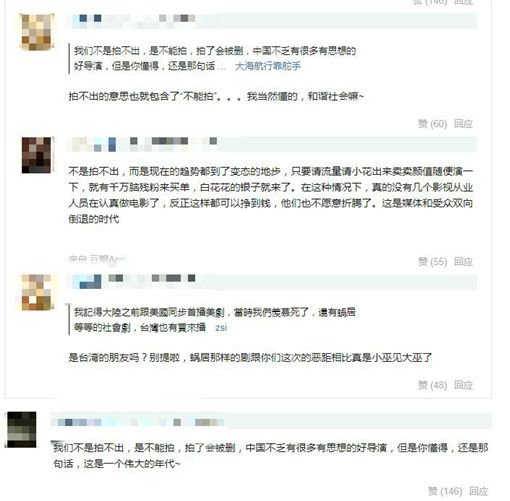Viewport: 510px width, 501px height.
Task: Open the first commenter's blurred username
Action: coord(134,19)
